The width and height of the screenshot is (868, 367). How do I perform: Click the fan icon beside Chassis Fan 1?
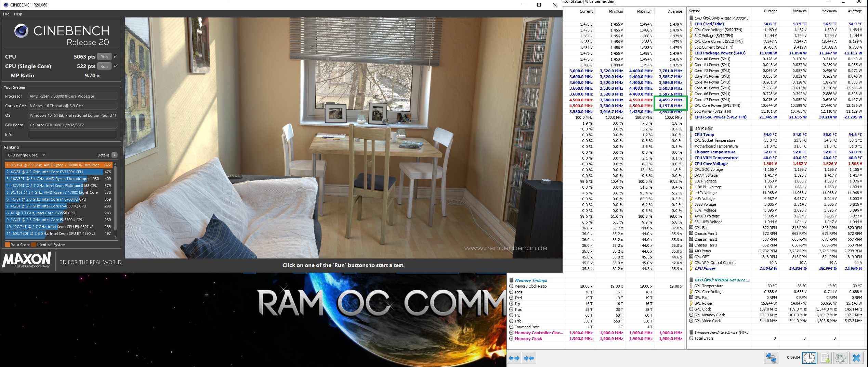(691, 233)
